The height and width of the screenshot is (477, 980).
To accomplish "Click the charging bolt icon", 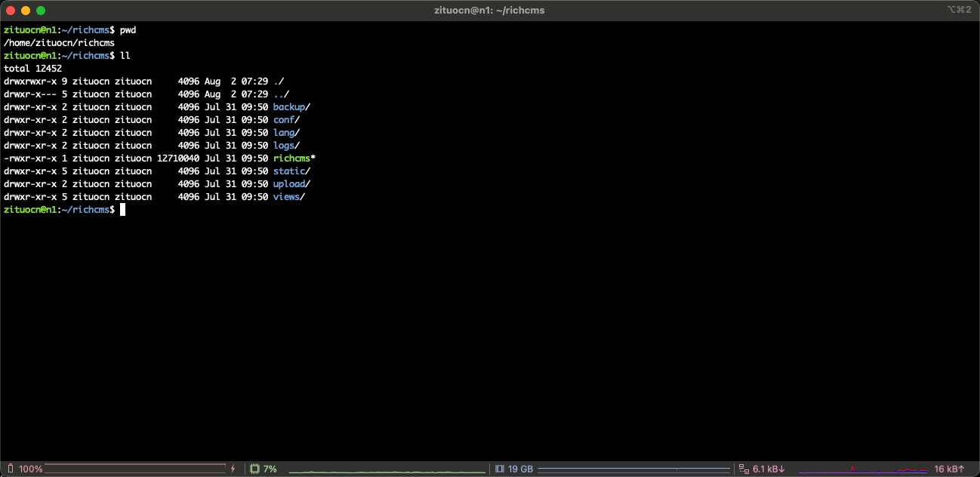I will coord(233,469).
